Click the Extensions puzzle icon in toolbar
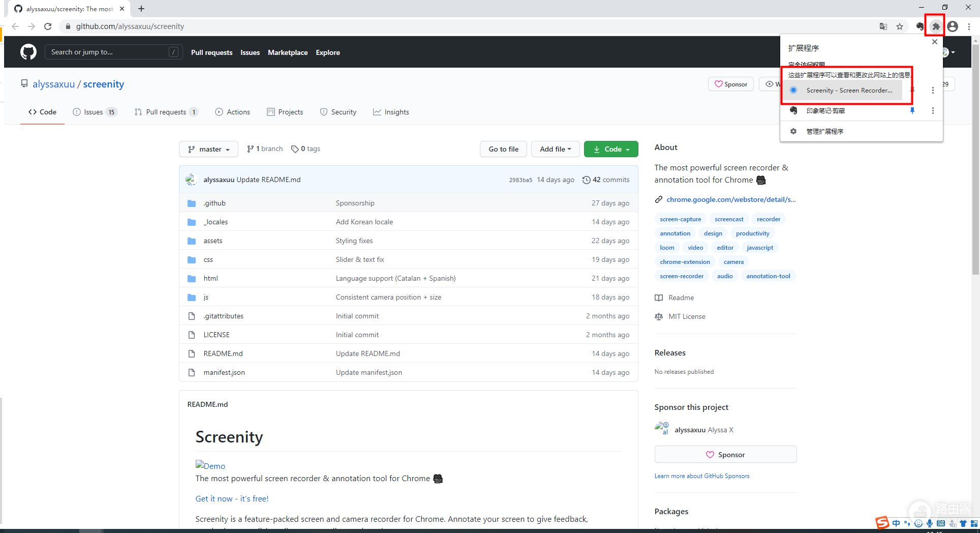This screenshot has width=980, height=533. [x=936, y=26]
